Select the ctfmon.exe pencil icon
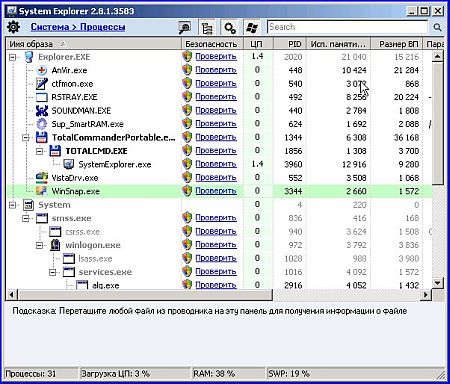The image size is (450, 384). pos(42,84)
